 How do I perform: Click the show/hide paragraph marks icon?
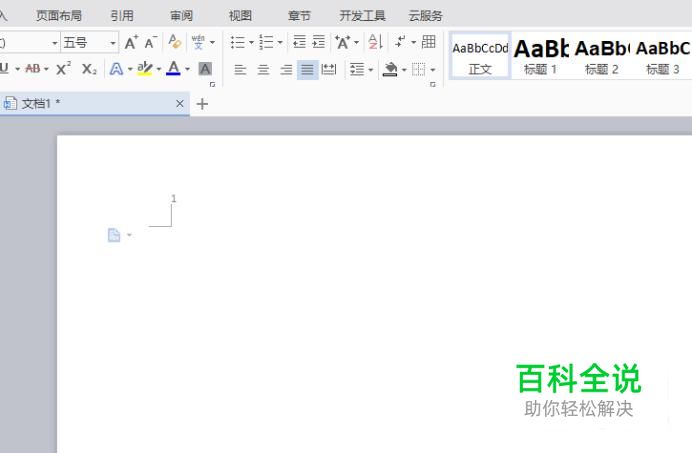(x=400, y=42)
